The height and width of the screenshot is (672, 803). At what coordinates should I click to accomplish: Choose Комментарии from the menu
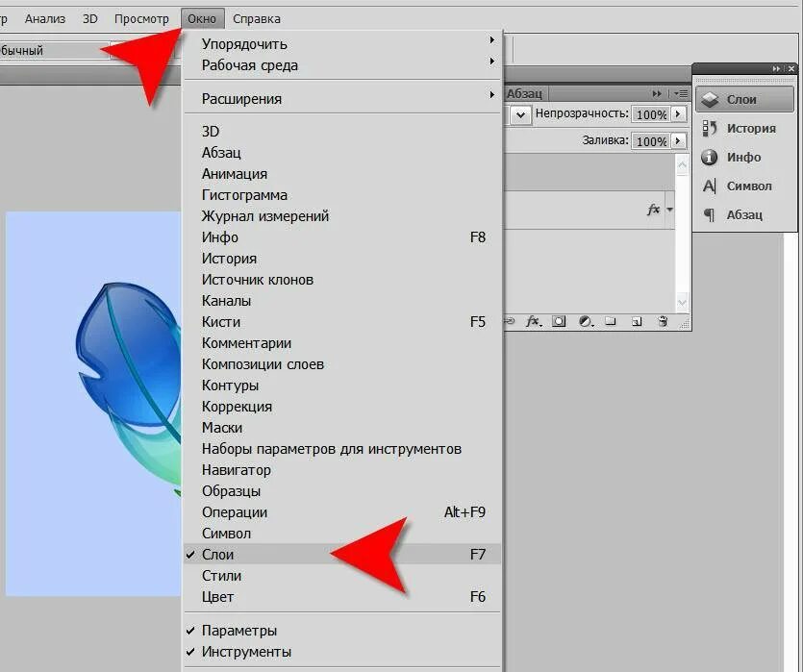[x=342, y=343]
